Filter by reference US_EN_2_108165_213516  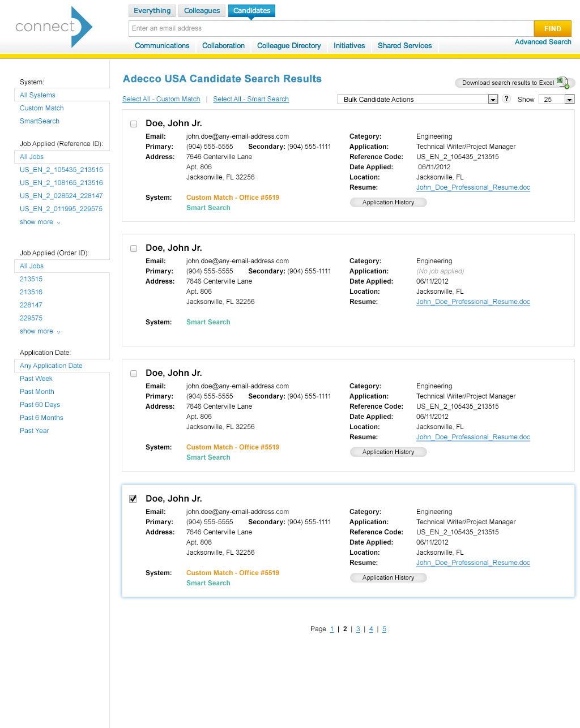tap(61, 183)
